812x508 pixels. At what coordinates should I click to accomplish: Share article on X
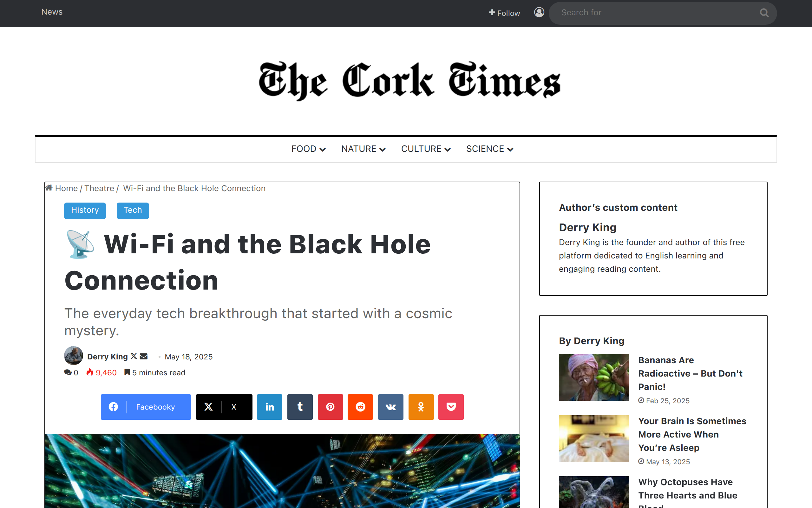(224, 407)
